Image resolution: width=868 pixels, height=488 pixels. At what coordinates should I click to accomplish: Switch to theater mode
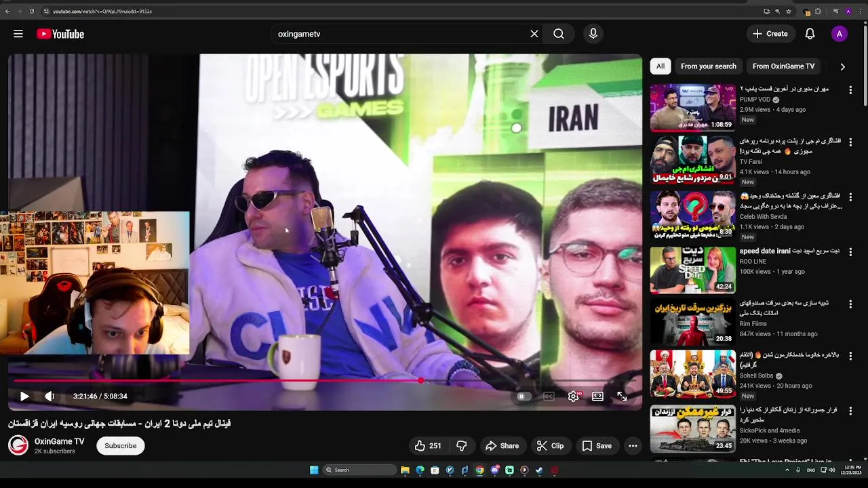[597, 396]
